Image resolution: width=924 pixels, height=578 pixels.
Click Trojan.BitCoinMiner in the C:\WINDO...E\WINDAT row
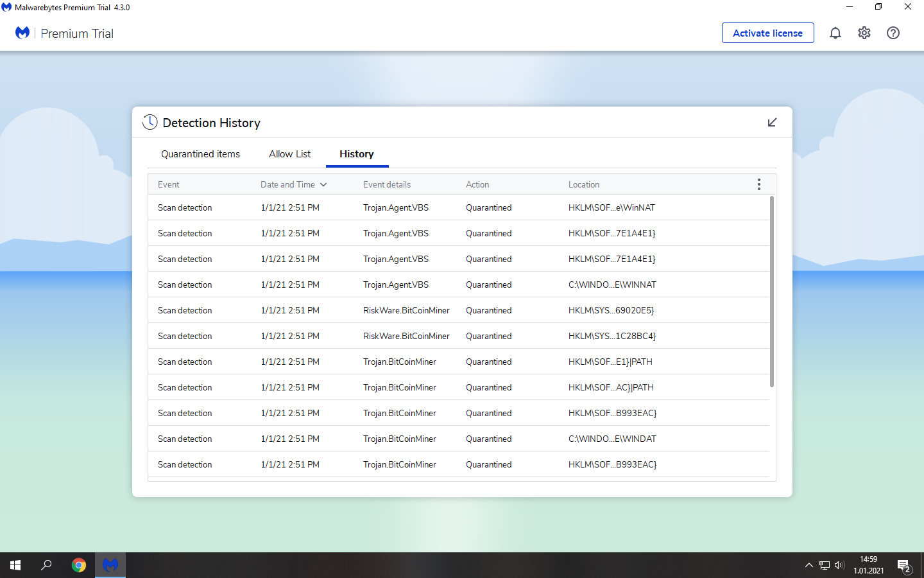click(400, 439)
